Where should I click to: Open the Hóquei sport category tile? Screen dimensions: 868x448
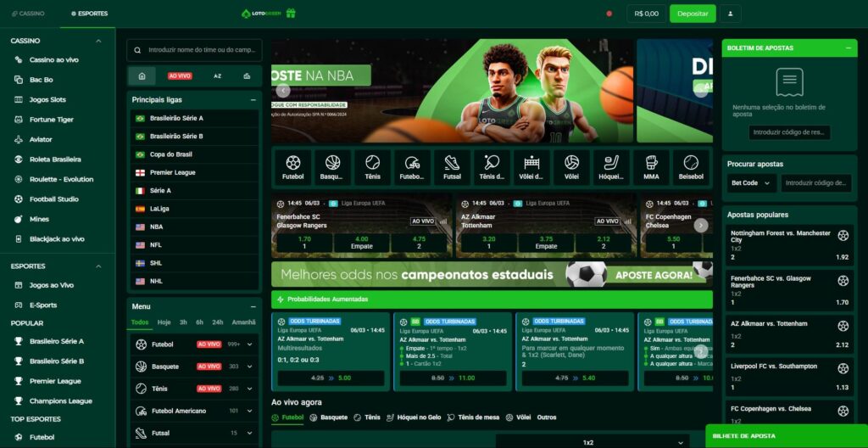pyautogui.click(x=612, y=167)
